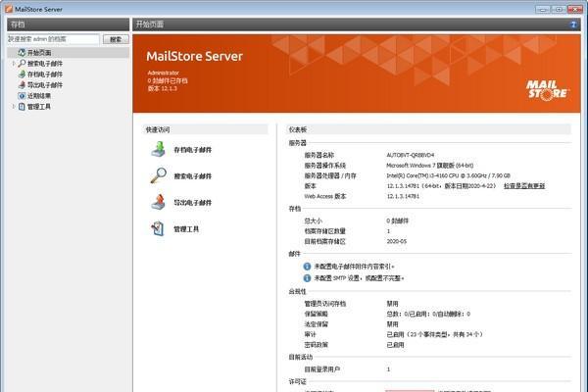The height and width of the screenshot is (392, 588).
Task: Open quick access 导出电子邮件 export icon
Action: (x=158, y=202)
